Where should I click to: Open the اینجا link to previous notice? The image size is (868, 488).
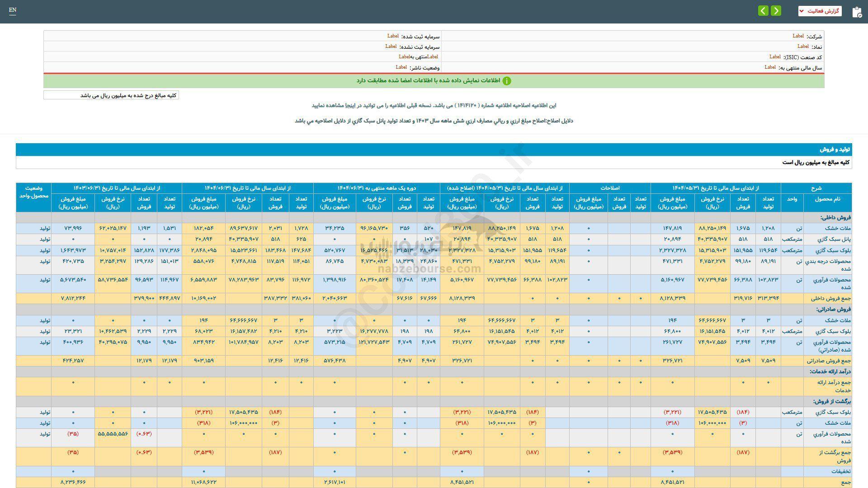pyautogui.click(x=350, y=105)
